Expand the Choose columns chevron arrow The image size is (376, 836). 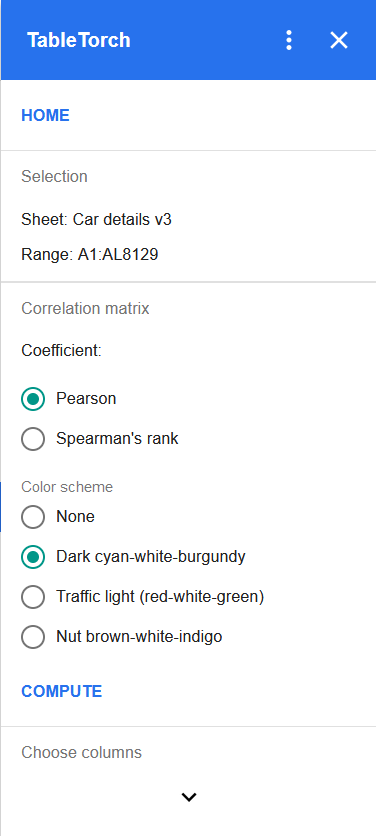point(189,797)
